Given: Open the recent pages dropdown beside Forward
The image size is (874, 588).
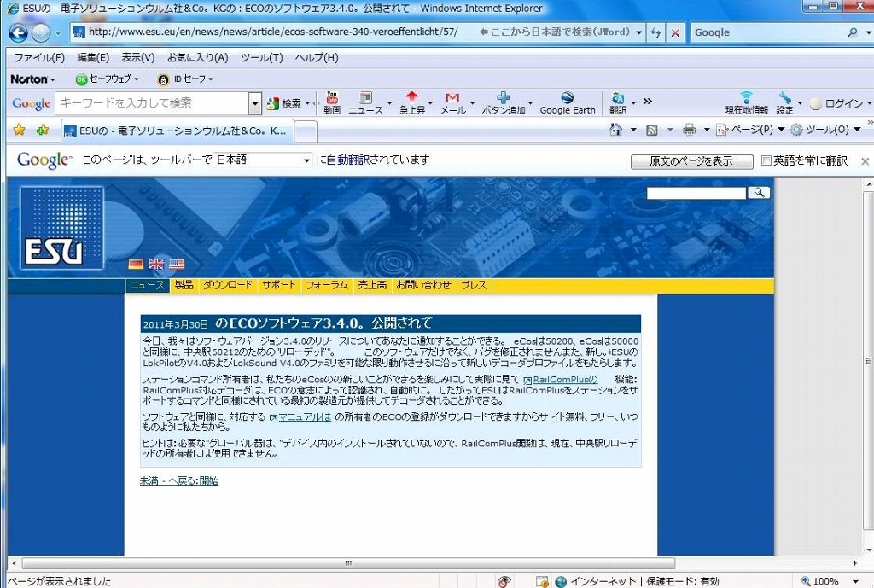Looking at the screenshot, I should pos(57,33).
